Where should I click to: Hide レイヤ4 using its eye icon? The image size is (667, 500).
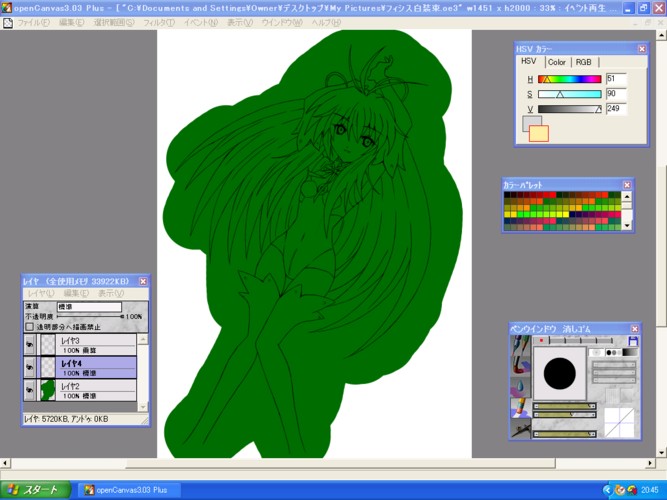(x=30, y=367)
